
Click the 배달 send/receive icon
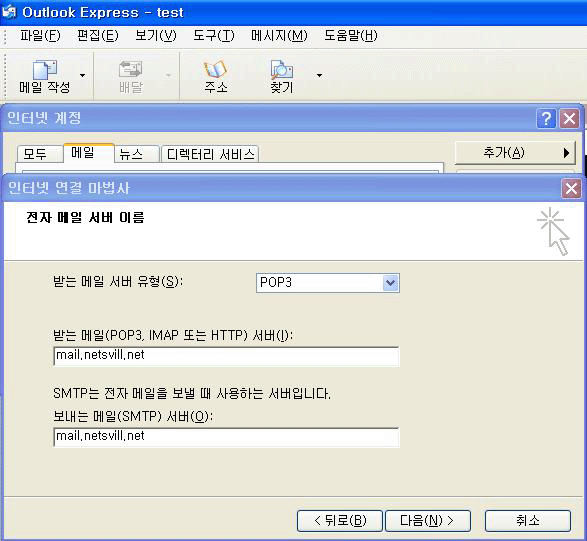[x=131, y=70]
